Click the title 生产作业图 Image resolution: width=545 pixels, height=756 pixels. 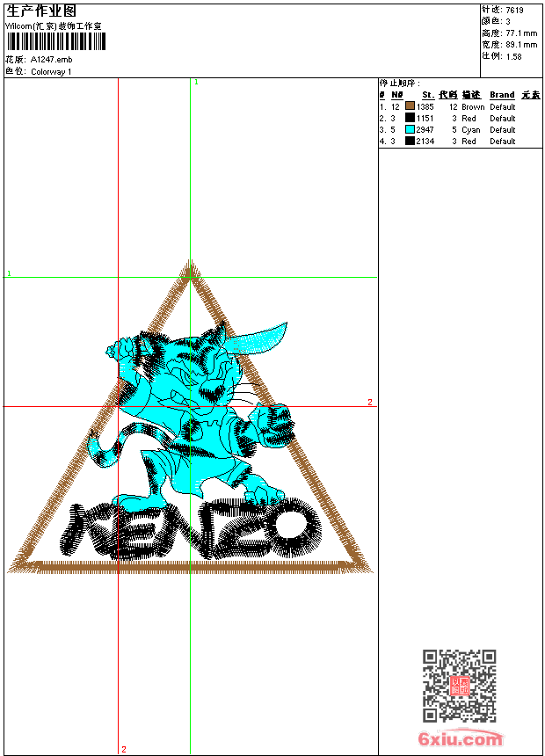pyautogui.click(x=41, y=11)
